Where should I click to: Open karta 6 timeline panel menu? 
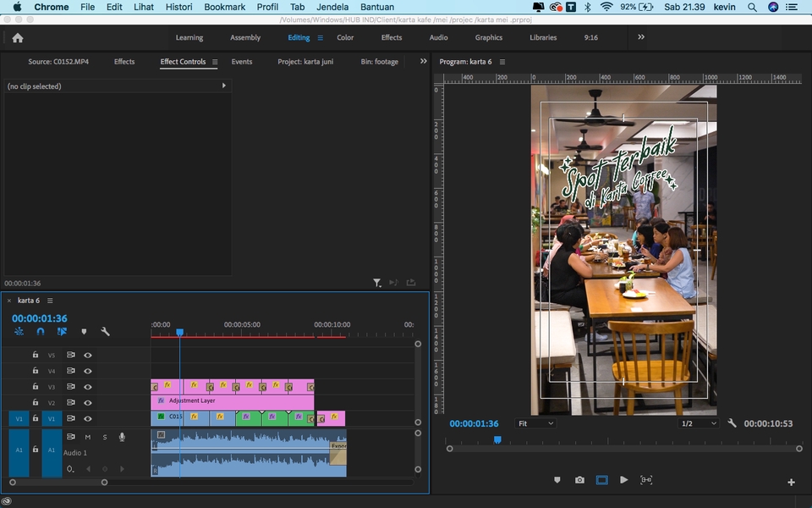click(x=50, y=301)
